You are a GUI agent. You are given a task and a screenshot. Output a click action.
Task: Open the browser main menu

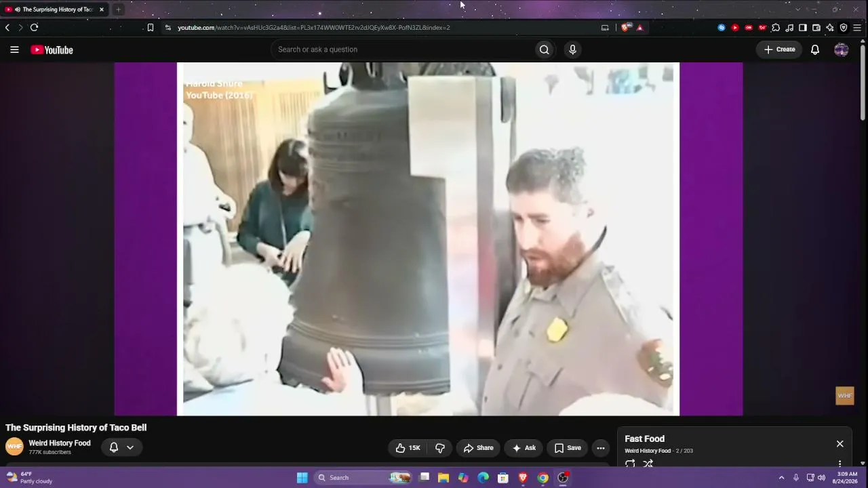(x=857, y=28)
